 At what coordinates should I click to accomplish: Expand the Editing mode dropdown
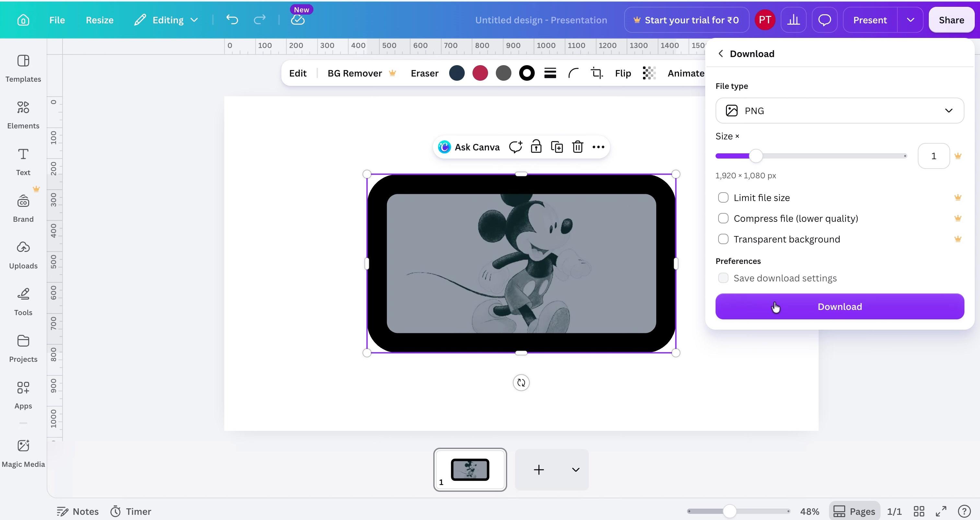pos(166,20)
